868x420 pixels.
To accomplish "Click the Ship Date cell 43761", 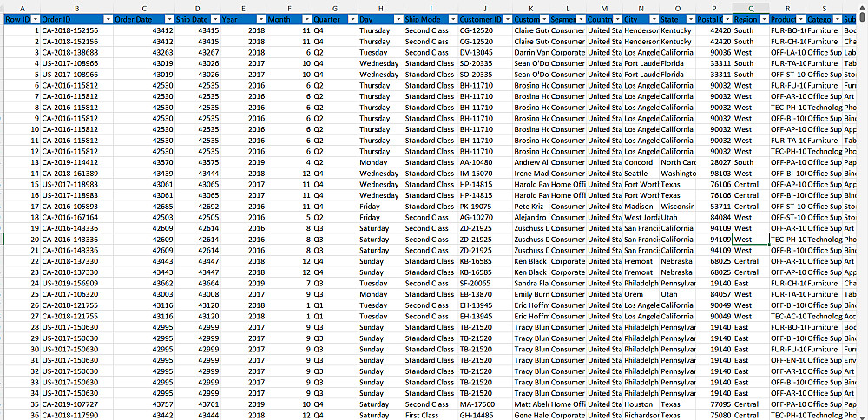I will click(197, 404).
